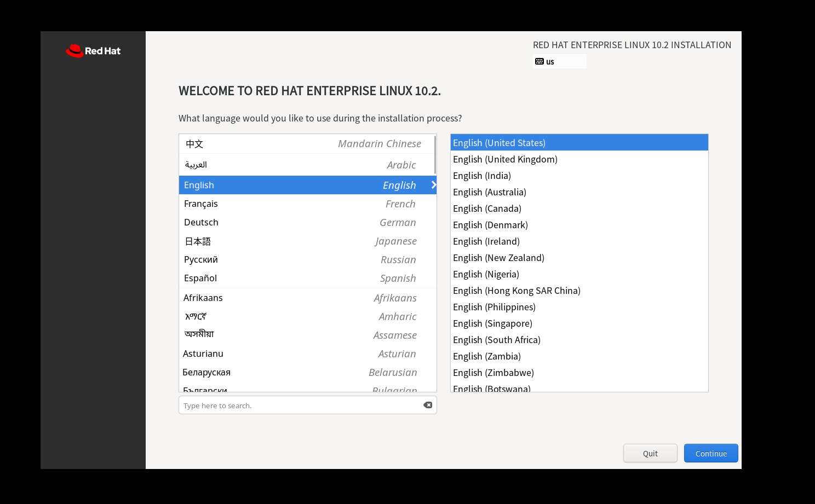This screenshot has height=504, width=815.
Task: Open the us keyboard layout indicator
Action: 560,61
